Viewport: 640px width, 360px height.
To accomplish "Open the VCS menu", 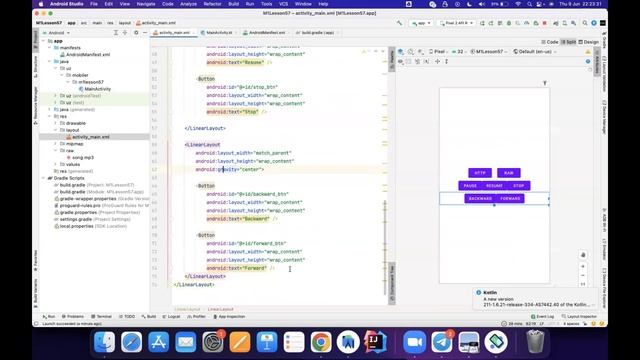I will (283, 4).
